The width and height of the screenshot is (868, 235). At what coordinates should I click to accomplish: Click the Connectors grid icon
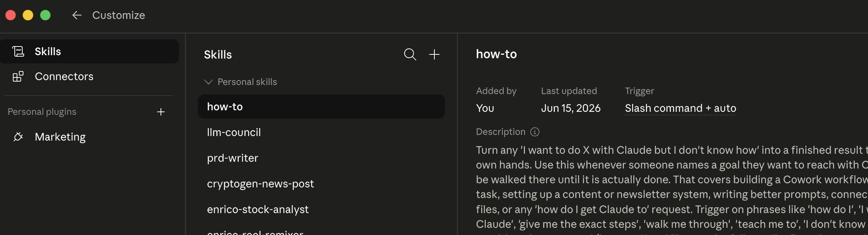18,76
